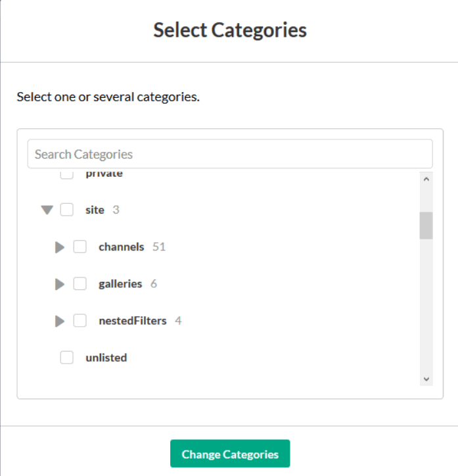Click the nestedFilters category name

pyautogui.click(x=132, y=321)
